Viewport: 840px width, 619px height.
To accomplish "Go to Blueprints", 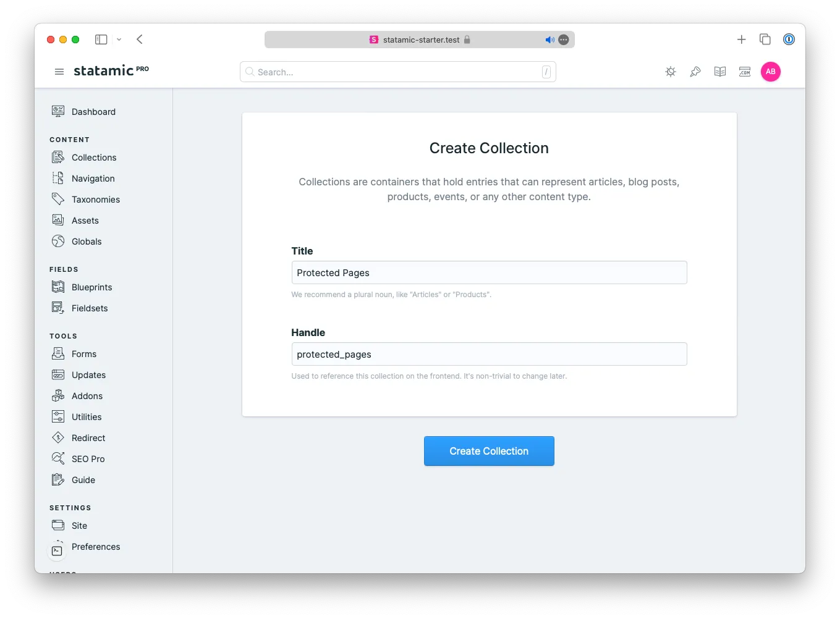I will [x=92, y=287].
